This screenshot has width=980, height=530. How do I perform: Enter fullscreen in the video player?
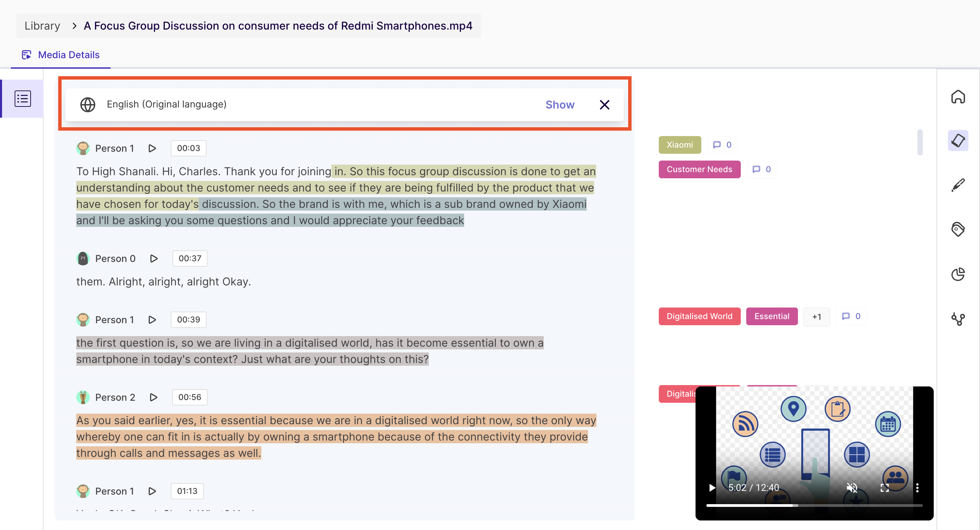coord(884,488)
